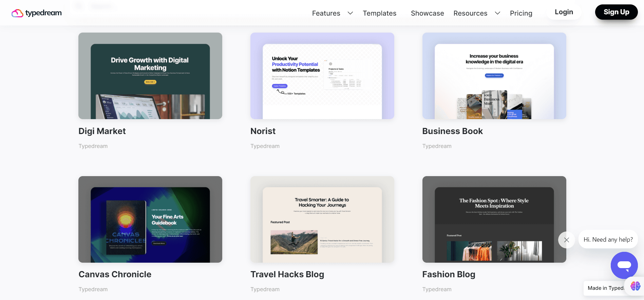Open the Business Book template preview

pyautogui.click(x=494, y=76)
